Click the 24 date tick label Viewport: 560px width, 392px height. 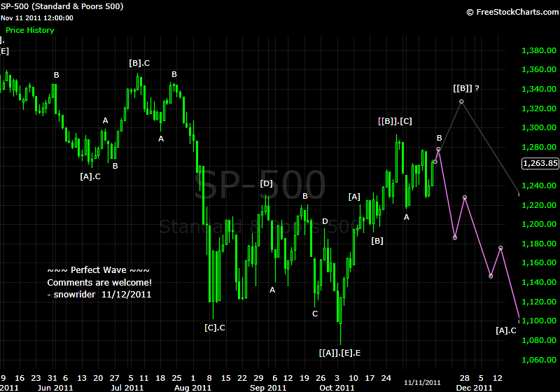386,378
